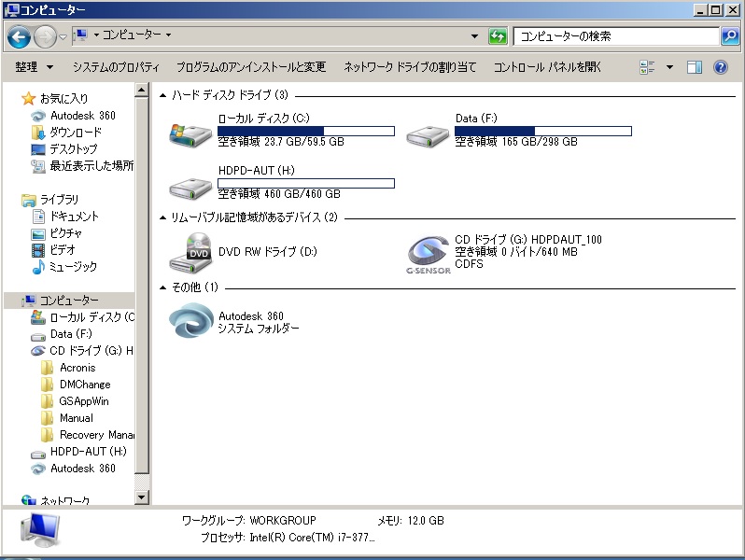Open the dropdown after コンピューター in address bar

point(168,35)
